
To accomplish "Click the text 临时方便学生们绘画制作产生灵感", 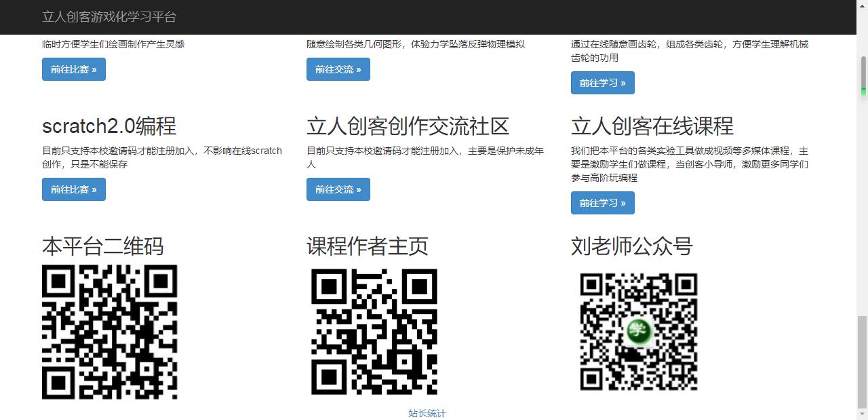I will coord(113,44).
